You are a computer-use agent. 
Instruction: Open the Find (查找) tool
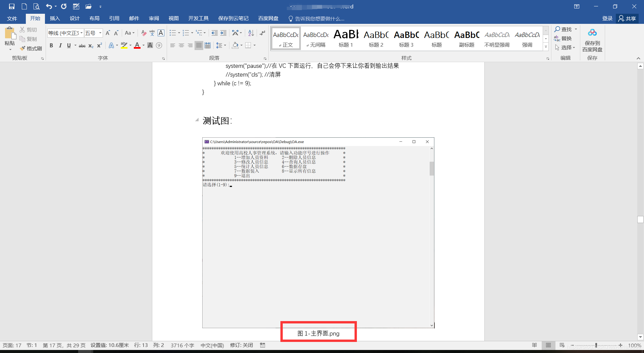coord(563,30)
